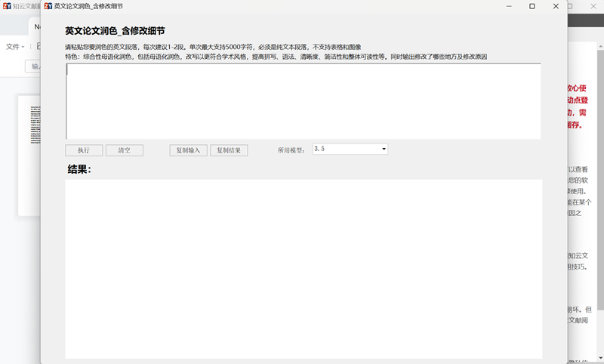The width and height of the screenshot is (604, 364).
Task: Click the 输入 field in background toolbar
Action: [33, 66]
